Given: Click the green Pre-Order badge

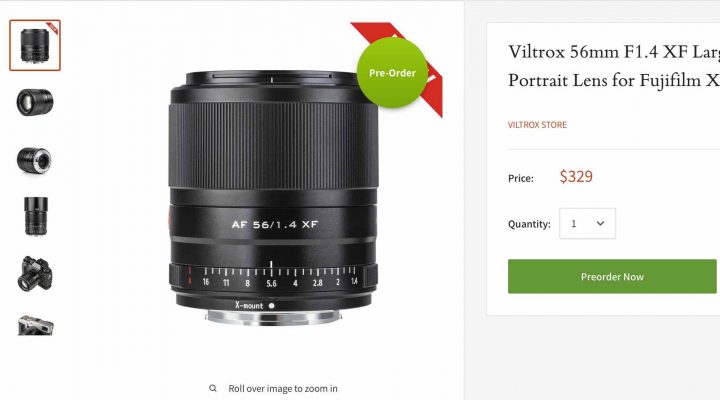Looking at the screenshot, I should pyautogui.click(x=393, y=73).
